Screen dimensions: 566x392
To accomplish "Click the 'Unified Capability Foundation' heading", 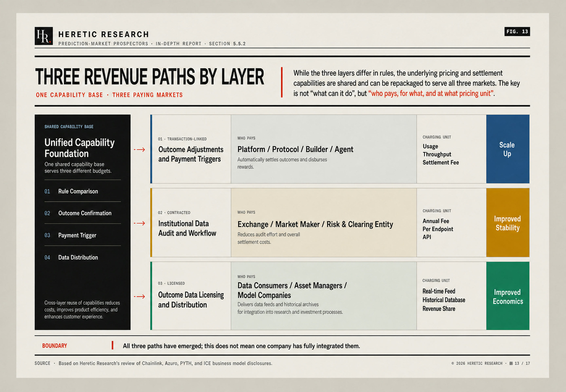I will coord(80,148).
